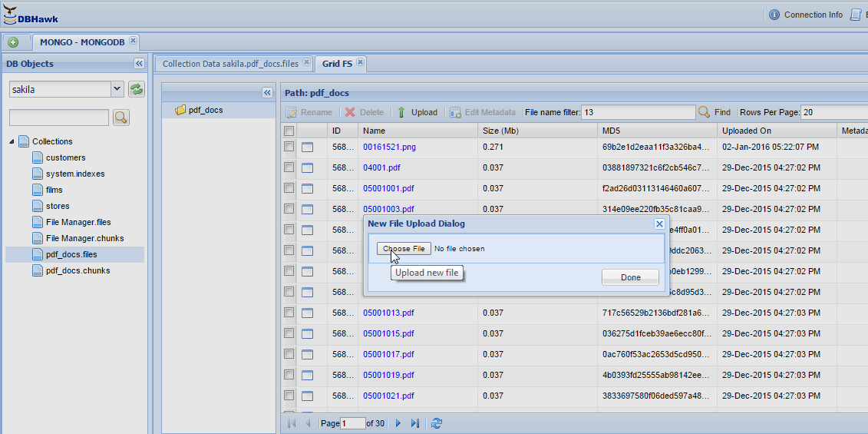The width and height of the screenshot is (868, 434).
Task: Collapse the pdf_docs folder pane
Action: 267,93
